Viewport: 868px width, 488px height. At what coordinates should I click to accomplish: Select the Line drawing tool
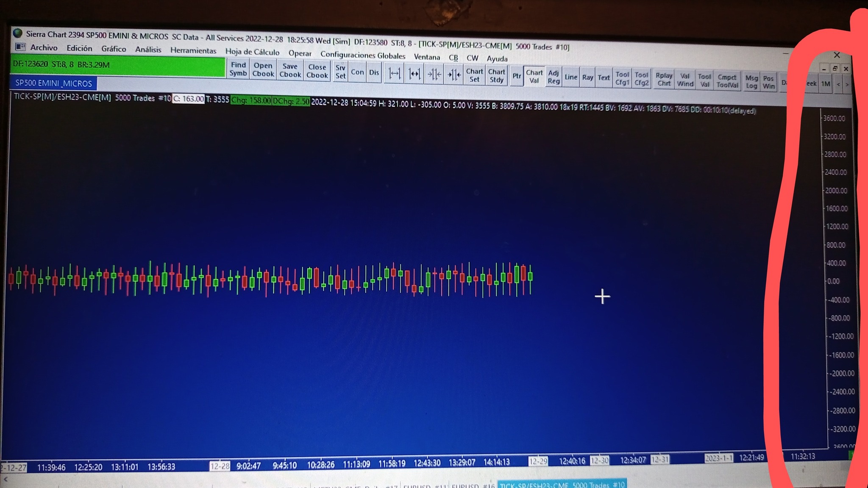[x=571, y=77]
